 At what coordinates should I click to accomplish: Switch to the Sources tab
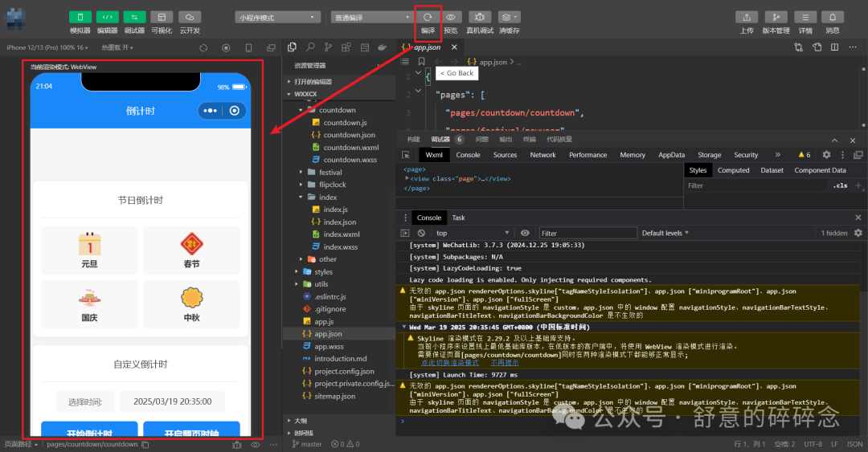tap(505, 155)
